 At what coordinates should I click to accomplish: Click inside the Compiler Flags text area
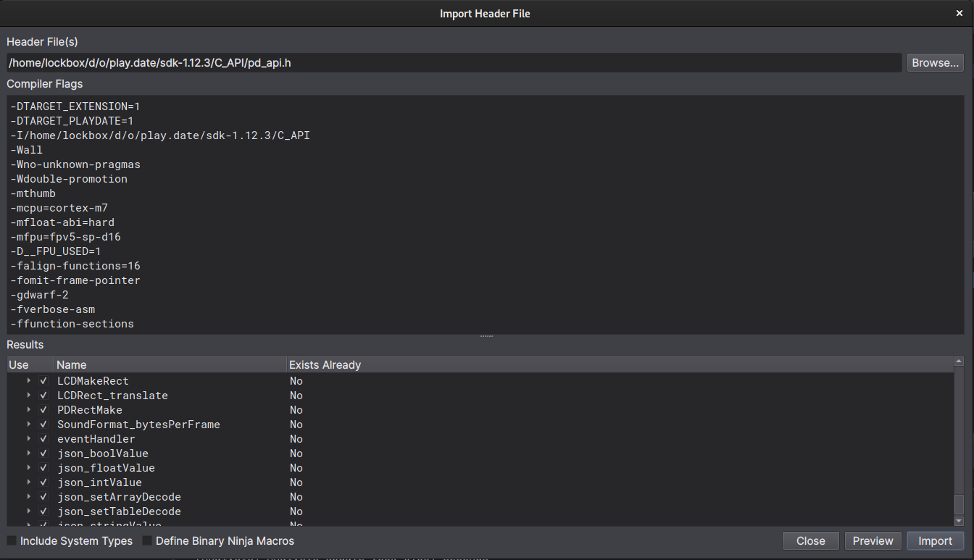pyautogui.click(x=486, y=214)
